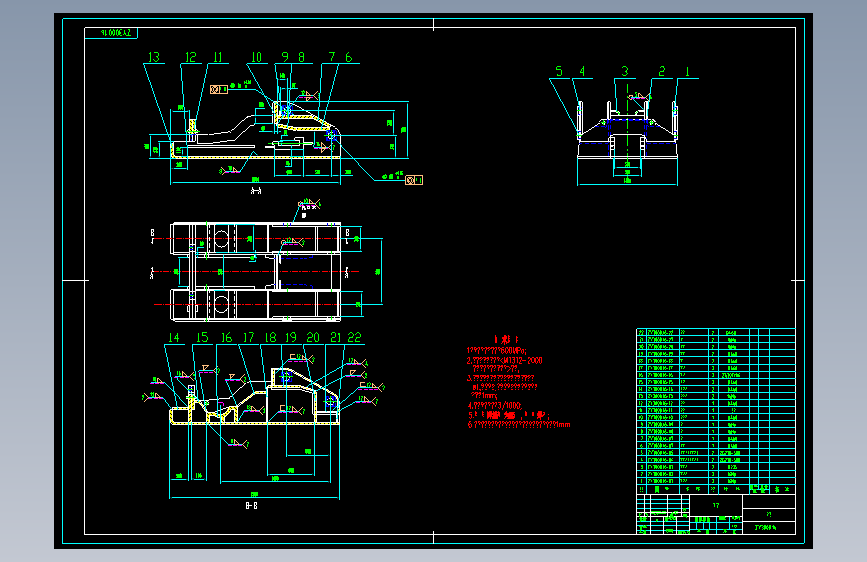This screenshot has width=867, height=562.
Task: Click balloon number 4 in the right view
Action: click(582, 71)
